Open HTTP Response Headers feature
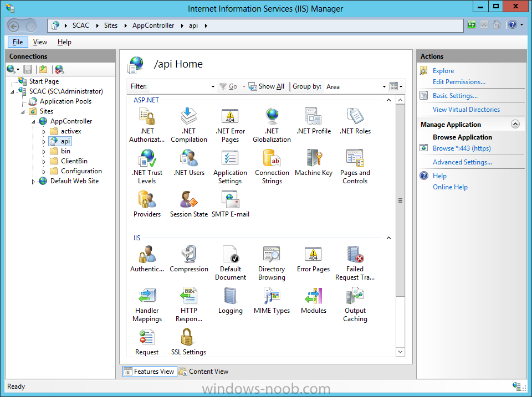Image resolution: width=532 pixels, height=397 pixels. (188, 305)
